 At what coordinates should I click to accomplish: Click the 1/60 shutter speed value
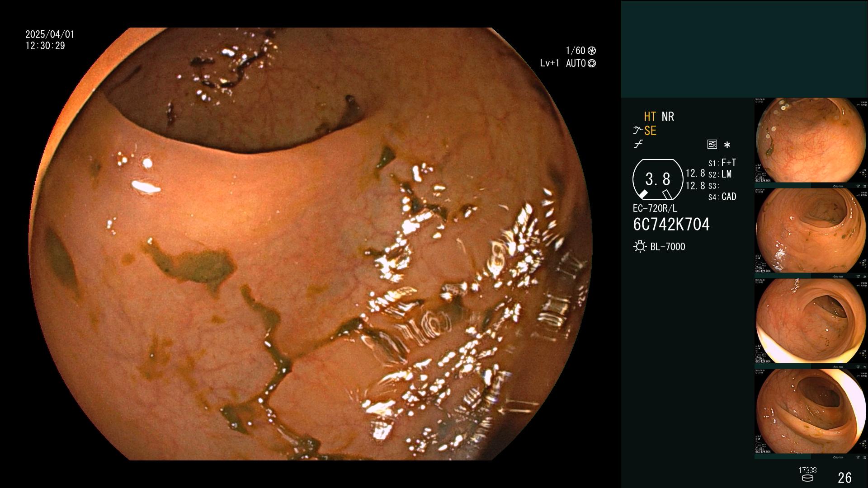point(576,51)
